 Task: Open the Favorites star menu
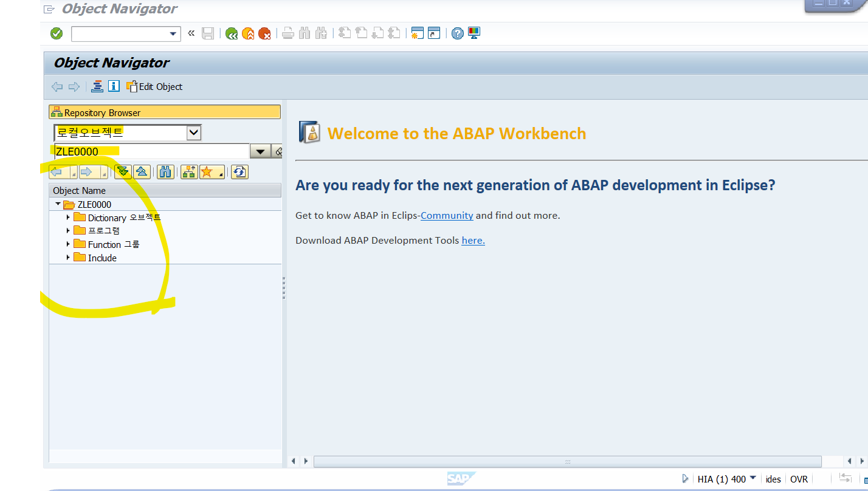pyautogui.click(x=212, y=172)
